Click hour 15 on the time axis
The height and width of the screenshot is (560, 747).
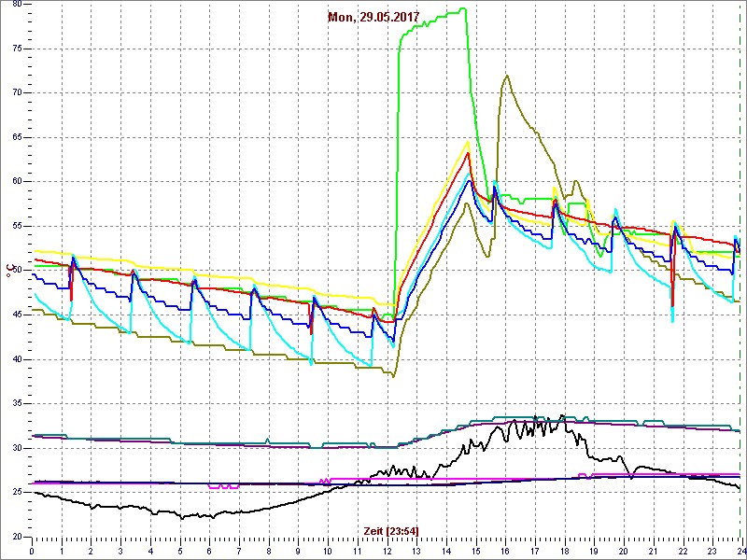[x=475, y=552]
